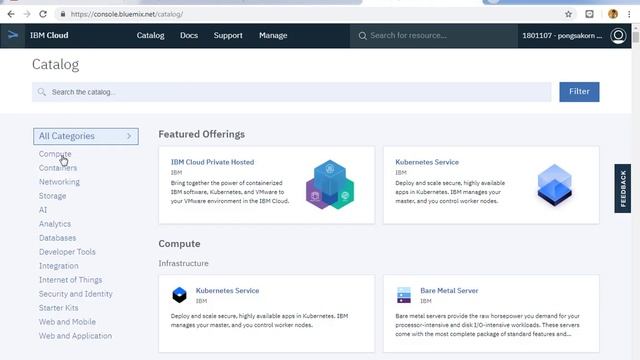Select the Integration category
Image resolution: width=640 pixels, height=360 pixels.
(x=58, y=266)
